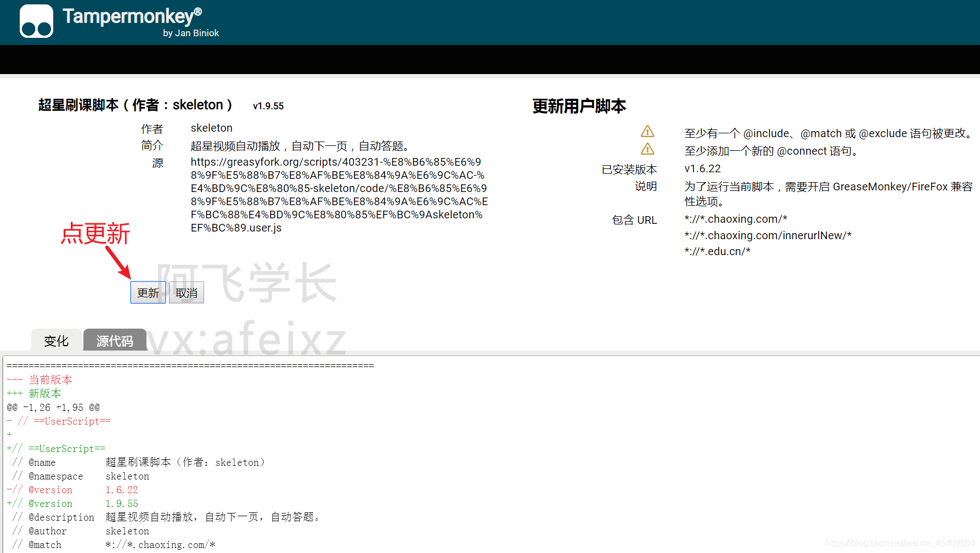Click the *://*.chaoxing.com/innerurlNew/* entry

(768, 235)
